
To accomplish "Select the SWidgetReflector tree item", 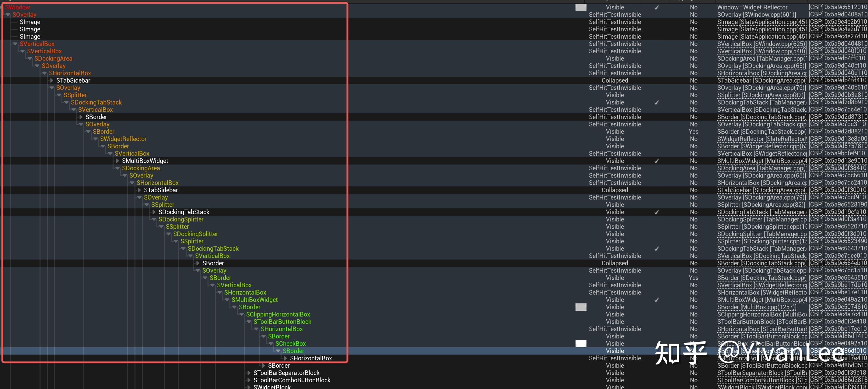I will coord(123,139).
